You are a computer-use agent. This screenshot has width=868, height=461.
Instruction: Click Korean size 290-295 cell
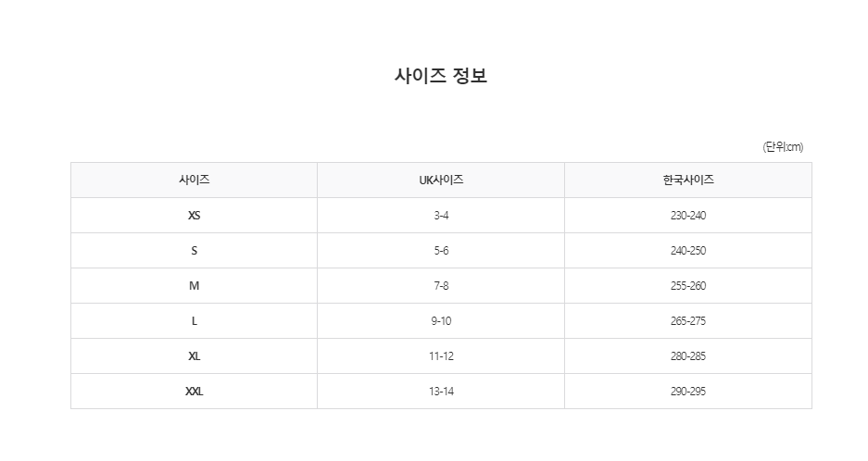coord(687,392)
